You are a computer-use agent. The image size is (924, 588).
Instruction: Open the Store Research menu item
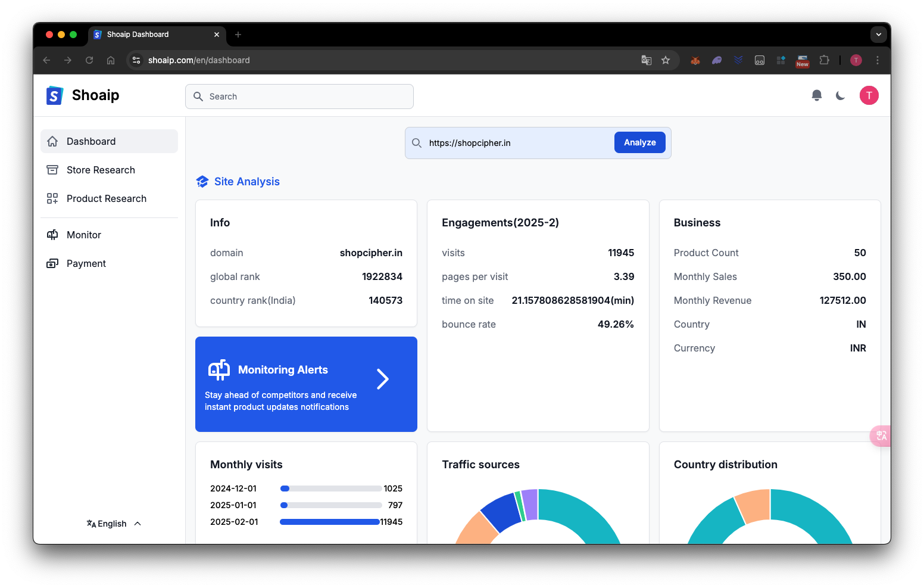click(101, 170)
